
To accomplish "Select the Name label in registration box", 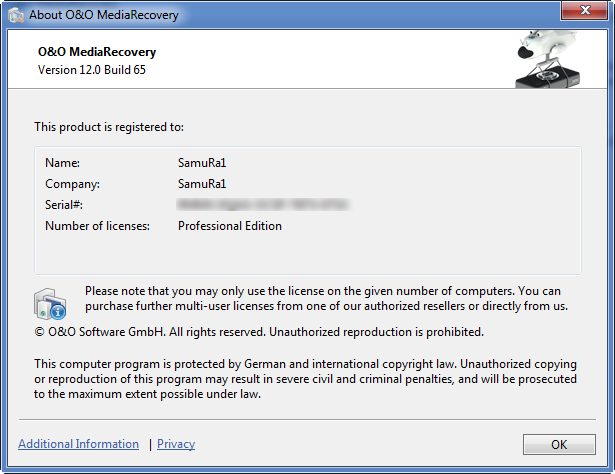I will pyautogui.click(x=62, y=162).
